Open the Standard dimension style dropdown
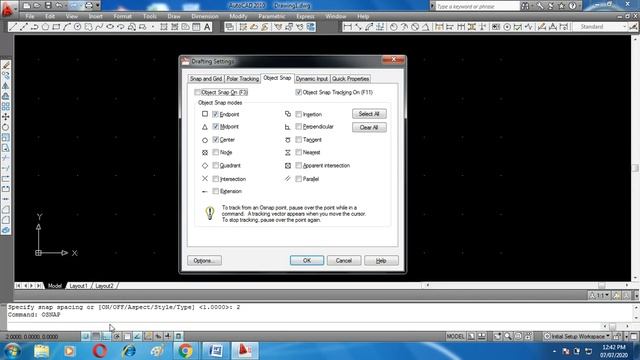 tap(600, 27)
